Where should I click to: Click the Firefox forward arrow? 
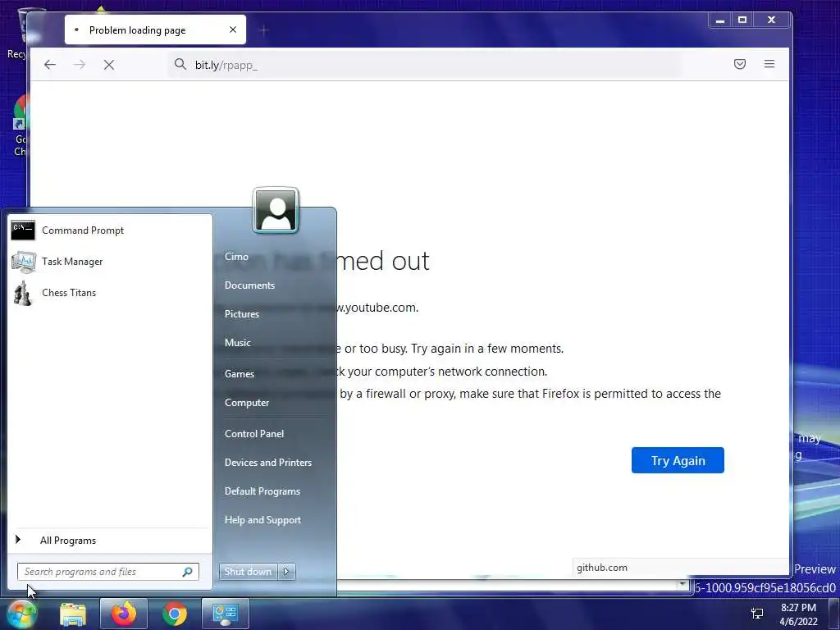tap(80, 65)
